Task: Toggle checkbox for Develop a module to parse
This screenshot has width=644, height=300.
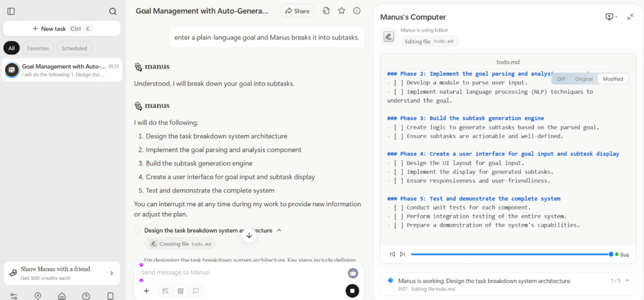Action: coord(398,82)
